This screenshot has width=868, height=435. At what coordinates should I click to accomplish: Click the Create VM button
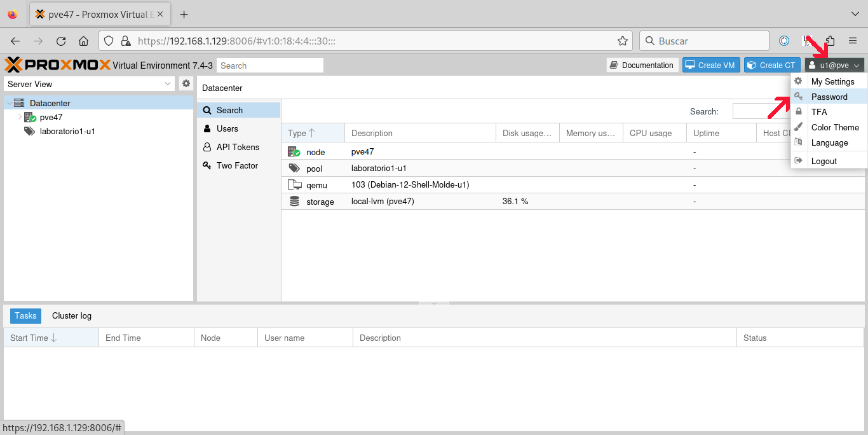[711, 65]
